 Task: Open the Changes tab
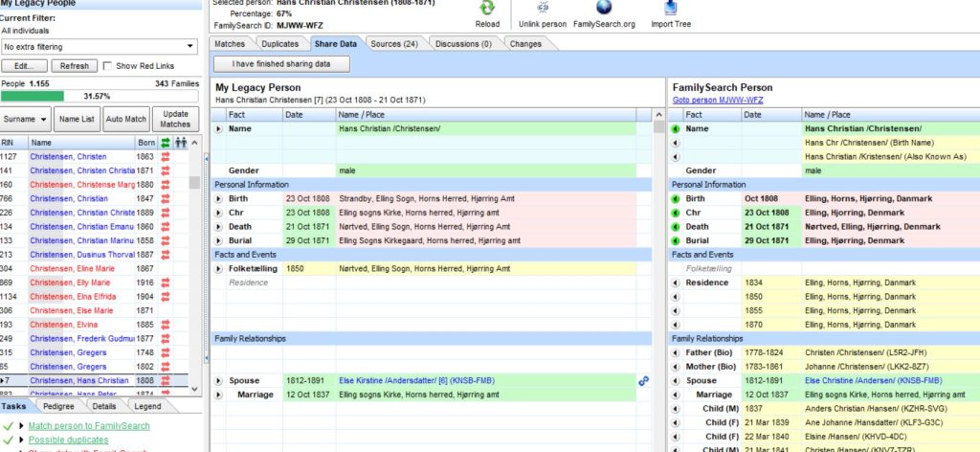tap(525, 44)
